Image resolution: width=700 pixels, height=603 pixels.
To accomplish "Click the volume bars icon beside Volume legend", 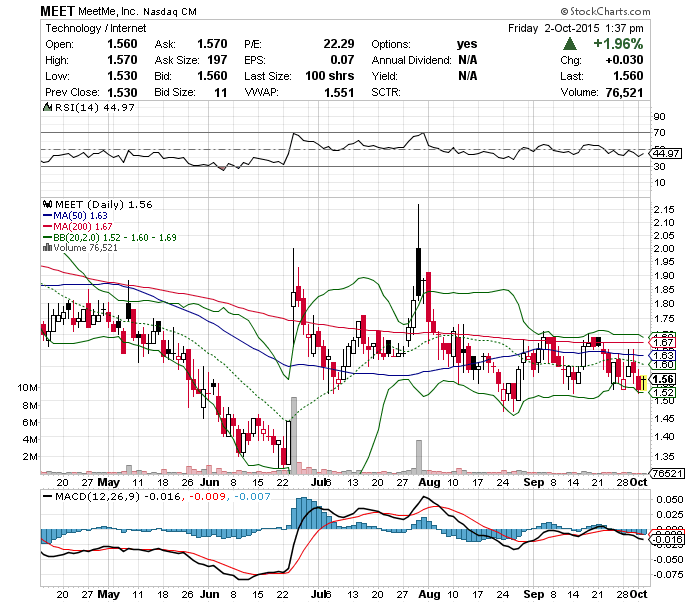I will point(47,247).
